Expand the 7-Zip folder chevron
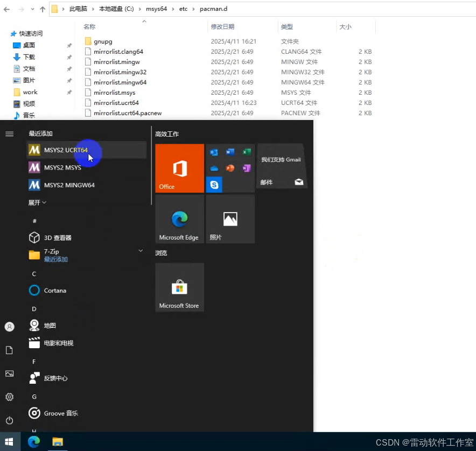 (141, 251)
